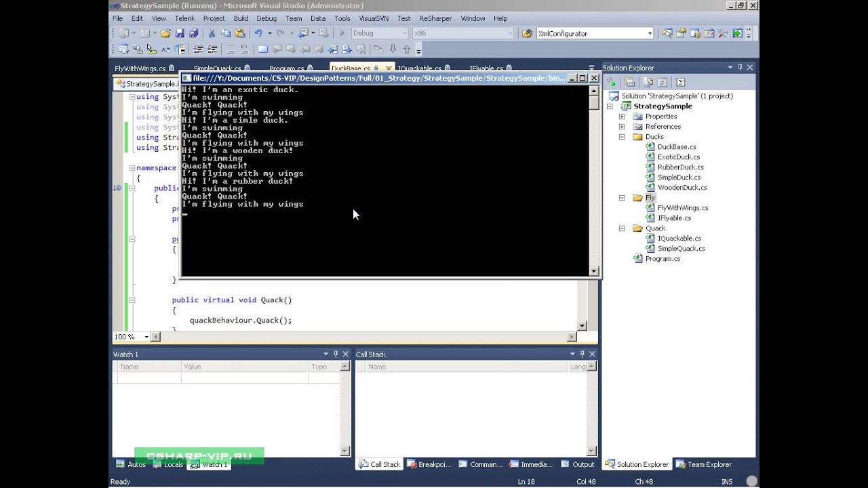Click the Paste clipboard icon

pos(239,33)
